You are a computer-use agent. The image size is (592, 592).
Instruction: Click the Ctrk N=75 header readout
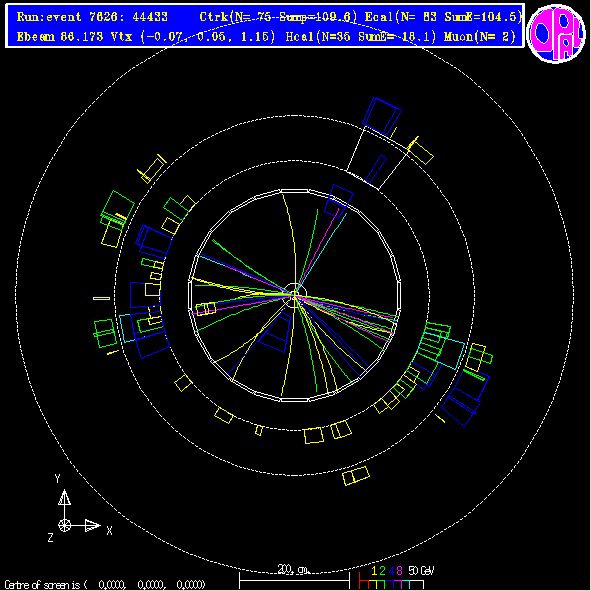point(278,17)
